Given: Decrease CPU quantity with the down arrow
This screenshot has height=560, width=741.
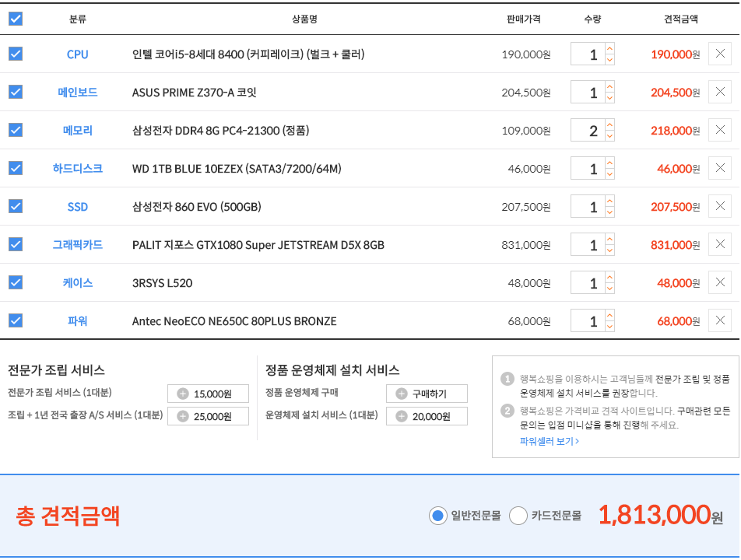Looking at the screenshot, I should coord(609,59).
